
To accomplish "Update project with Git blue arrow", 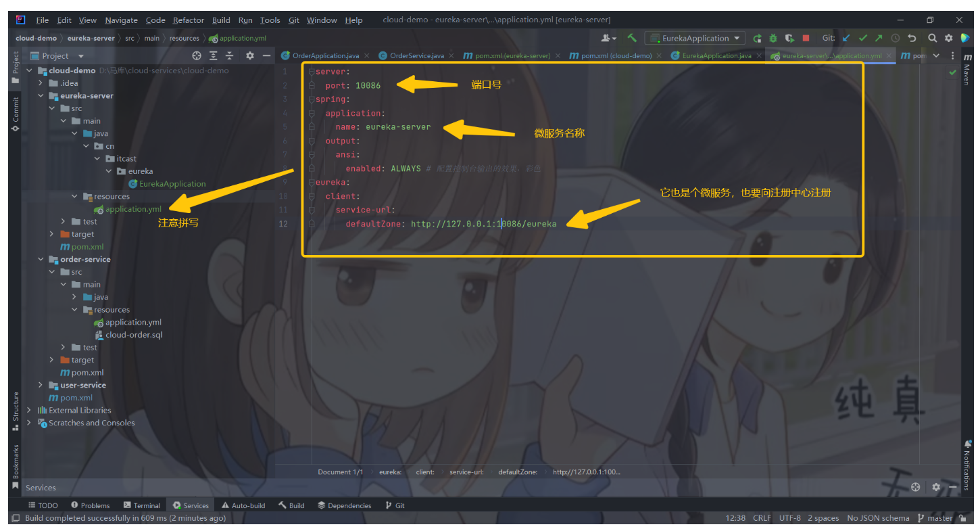I will [846, 39].
